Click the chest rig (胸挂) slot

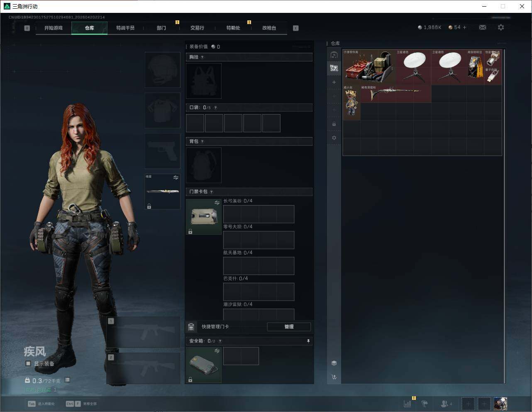204,81
